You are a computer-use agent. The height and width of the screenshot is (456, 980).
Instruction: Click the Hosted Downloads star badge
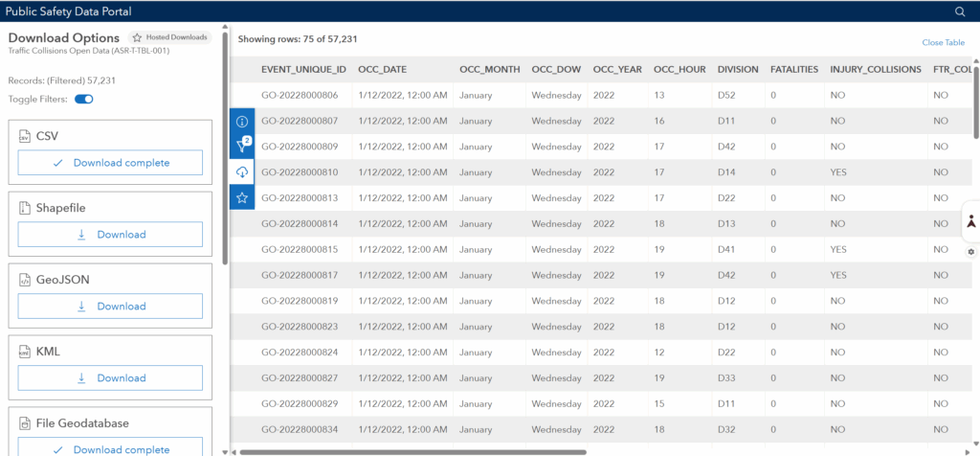click(170, 37)
